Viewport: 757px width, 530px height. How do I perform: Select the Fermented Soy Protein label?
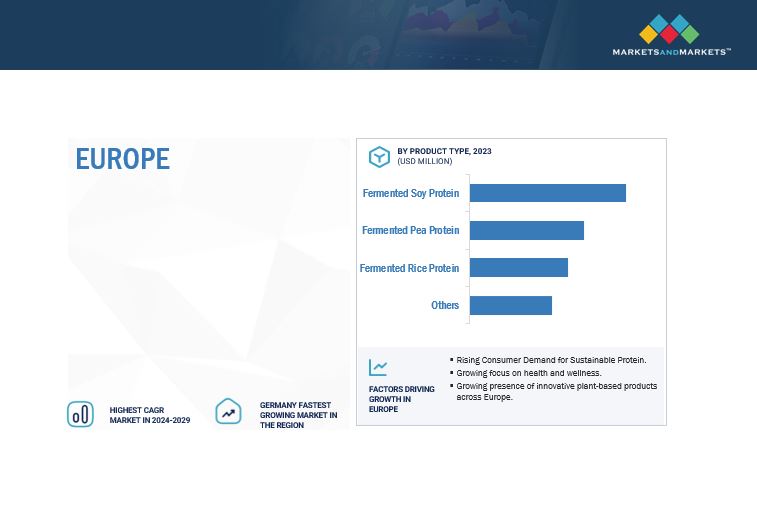(x=410, y=193)
